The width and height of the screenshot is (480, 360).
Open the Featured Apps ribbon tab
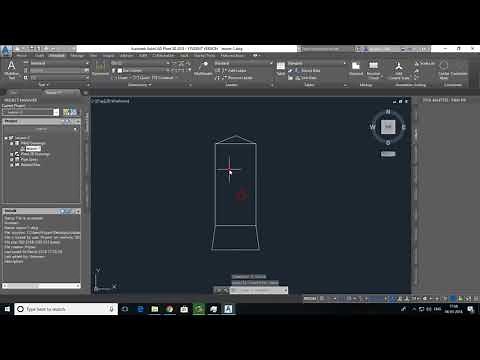point(232,56)
